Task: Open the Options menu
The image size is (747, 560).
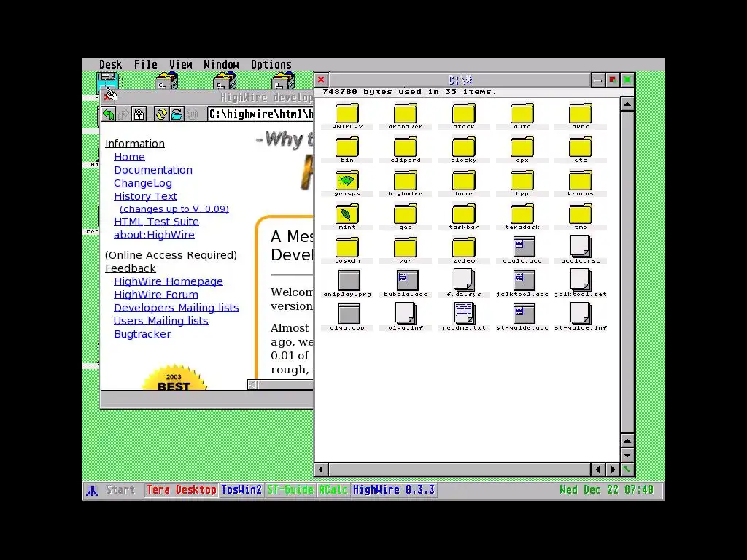Action: [x=271, y=65]
